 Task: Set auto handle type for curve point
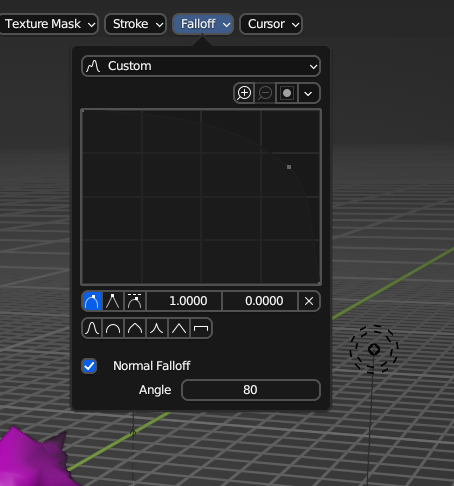[x=92, y=301]
